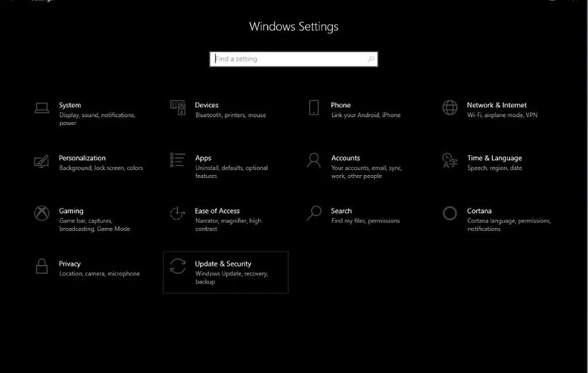The height and width of the screenshot is (373, 588).
Task: Click the Search magnifier category icon
Action: coord(314,213)
